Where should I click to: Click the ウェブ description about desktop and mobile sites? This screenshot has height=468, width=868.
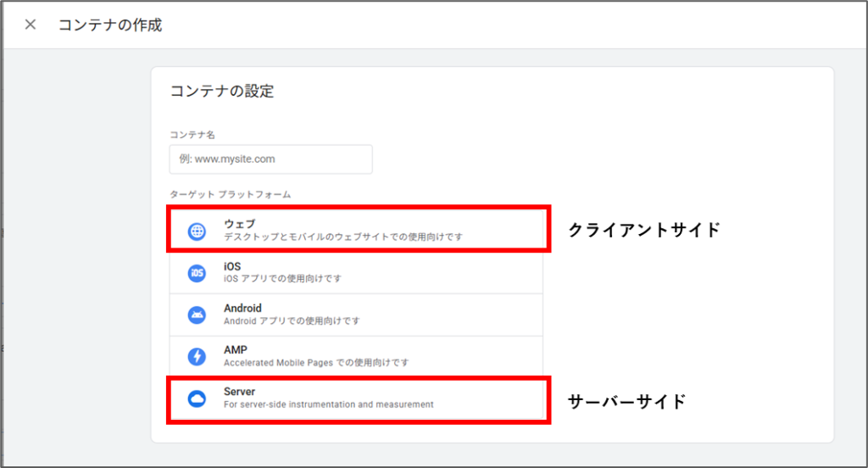[x=342, y=237]
